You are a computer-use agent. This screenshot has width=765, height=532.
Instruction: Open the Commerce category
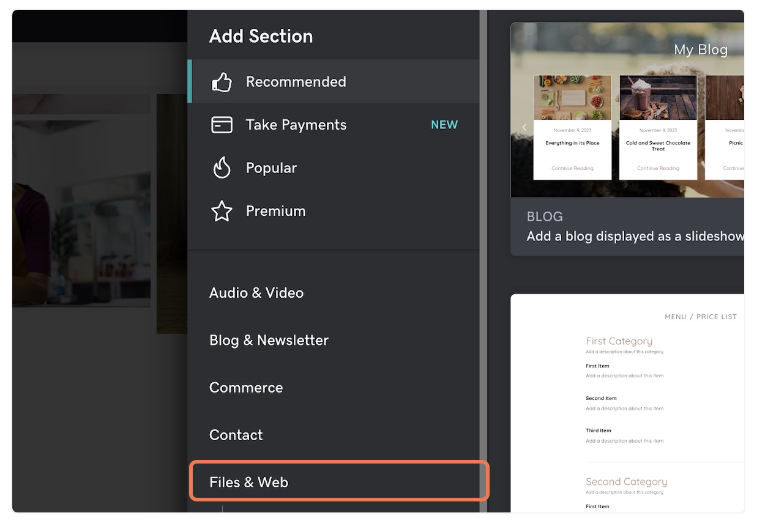pos(246,388)
